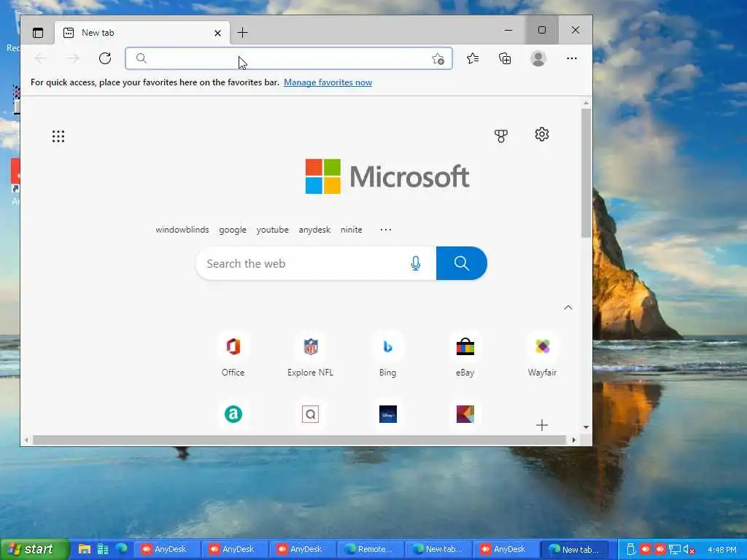Click the Forward navigation arrow
The height and width of the screenshot is (560, 747).
[x=73, y=58]
